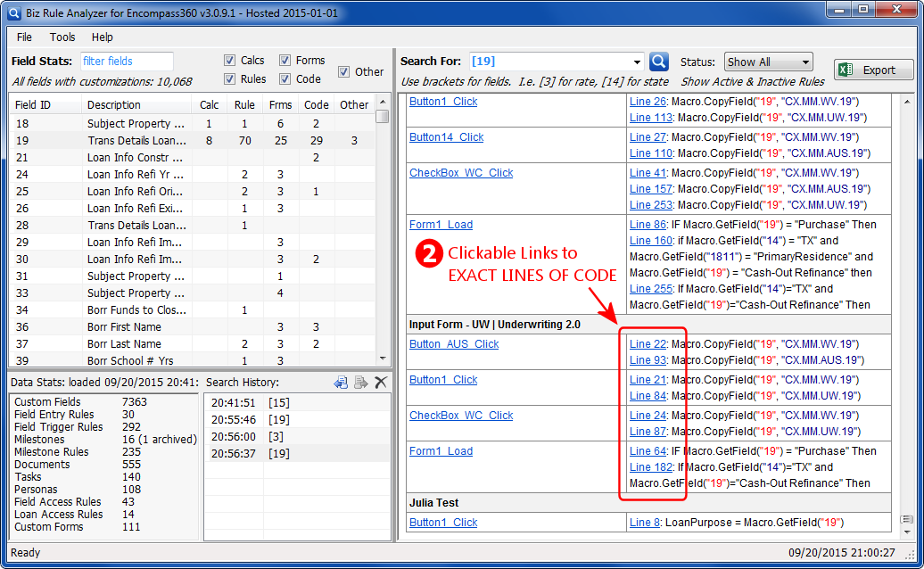This screenshot has height=569, width=924.
Task: Click Button1_Click link under Julia Test
Action: pyautogui.click(x=443, y=523)
